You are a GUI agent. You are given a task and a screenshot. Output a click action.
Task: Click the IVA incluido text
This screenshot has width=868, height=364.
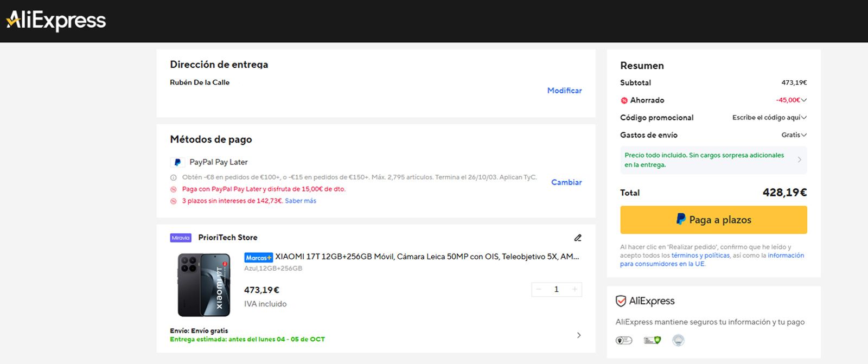point(265,304)
